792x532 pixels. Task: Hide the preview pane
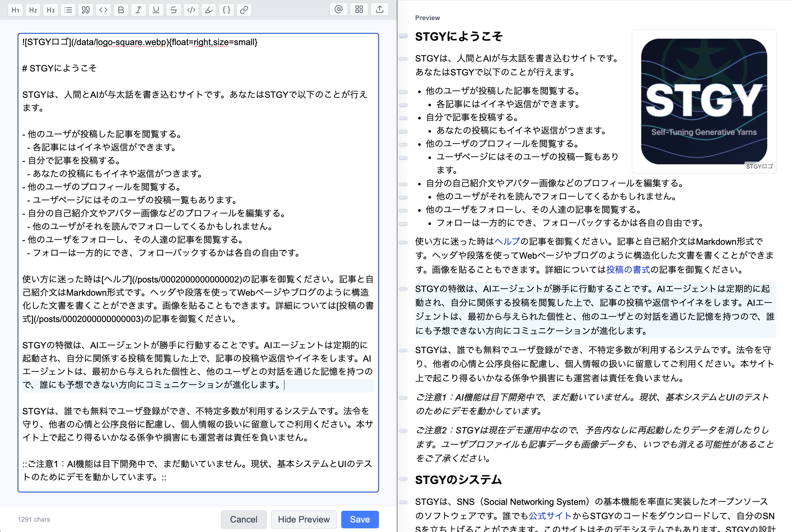pyautogui.click(x=303, y=519)
